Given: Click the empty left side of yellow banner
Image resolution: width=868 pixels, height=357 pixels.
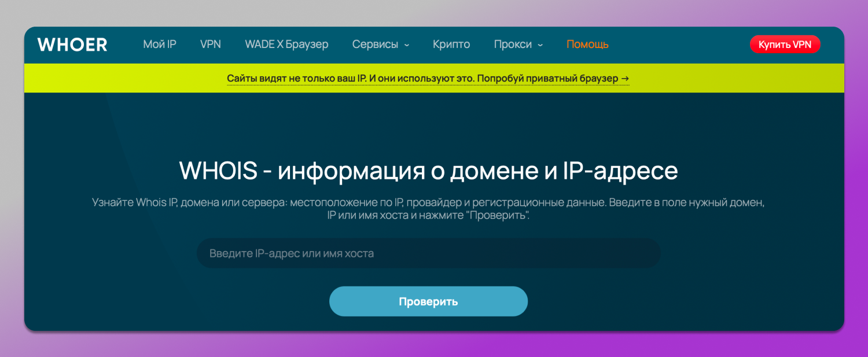Looking at the screenshot, I should click(116, 78).
